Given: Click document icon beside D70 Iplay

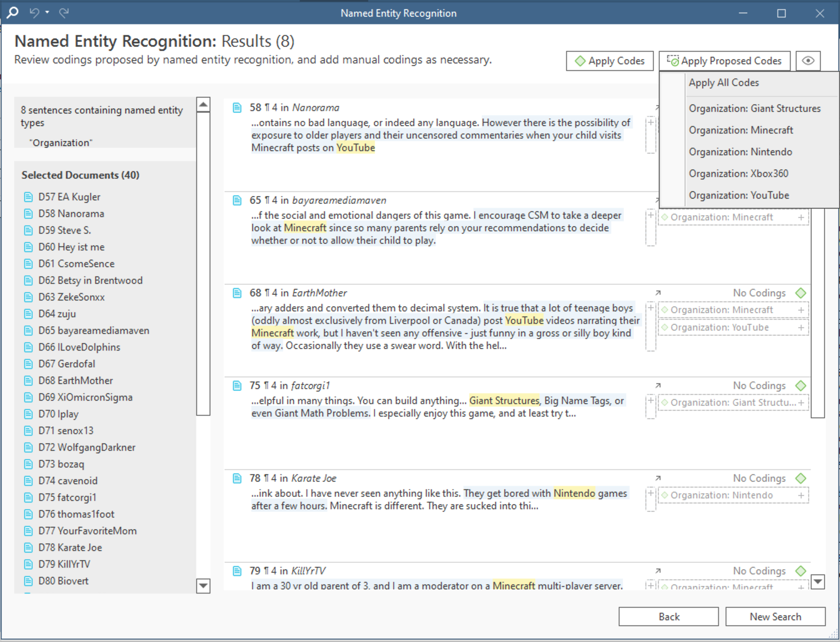Looking at the screenshot, I should point(28,414).
